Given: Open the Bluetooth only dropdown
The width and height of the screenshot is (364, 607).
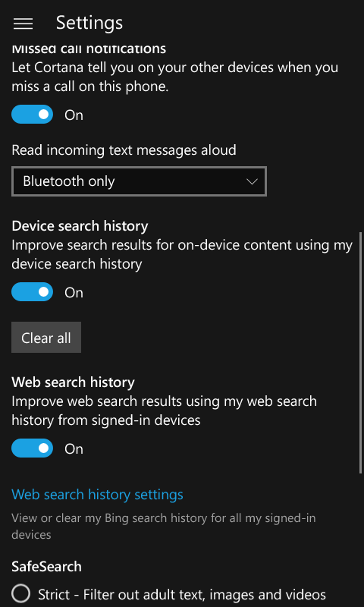Looking at the screenshot, I should (139, 181).
